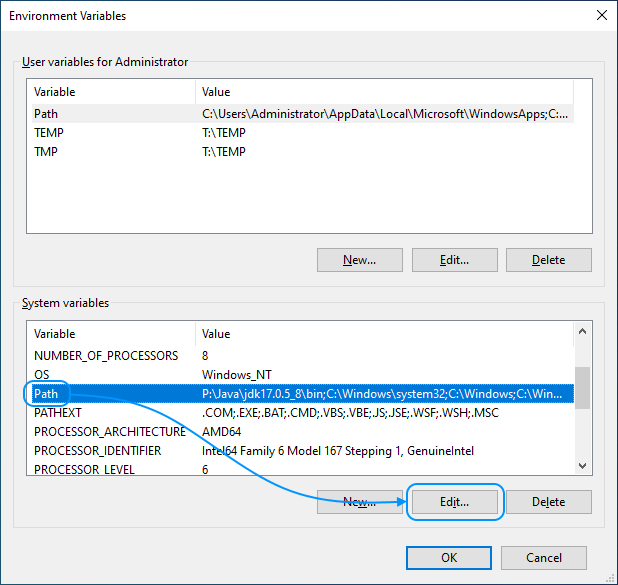Confirm with the OK button
This screenshot has height=585, width=618.
[x=449, y=558]
